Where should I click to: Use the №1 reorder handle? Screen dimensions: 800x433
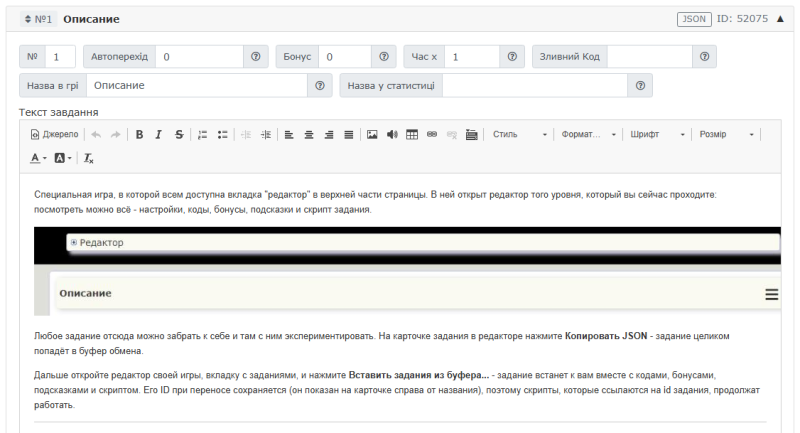point(39,19)
